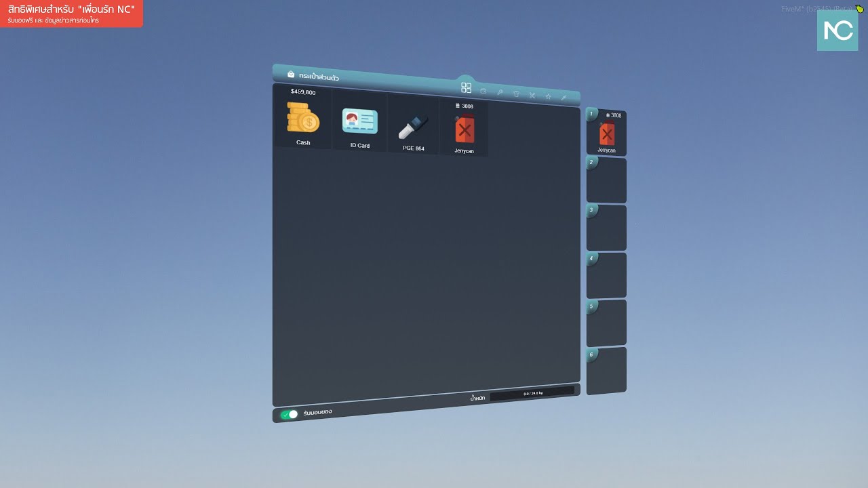Open the keys category tab
This screenshot has width=868, height=488.
point(500,92)
